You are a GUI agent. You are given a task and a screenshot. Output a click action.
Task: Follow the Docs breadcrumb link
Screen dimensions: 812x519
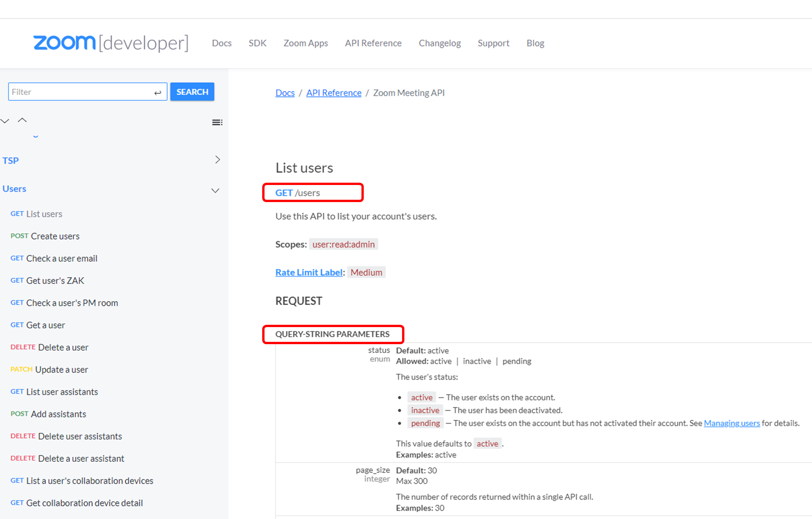(x=285, y=93)
